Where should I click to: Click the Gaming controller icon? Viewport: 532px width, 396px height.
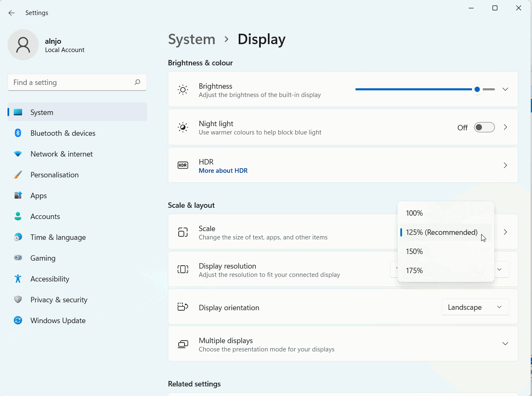[18, 258]
